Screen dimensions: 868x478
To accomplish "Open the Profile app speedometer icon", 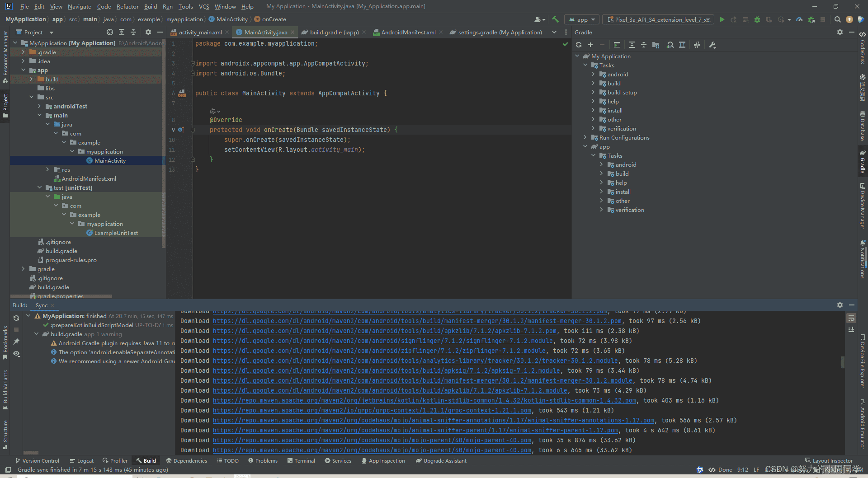I will coord(799,19).
